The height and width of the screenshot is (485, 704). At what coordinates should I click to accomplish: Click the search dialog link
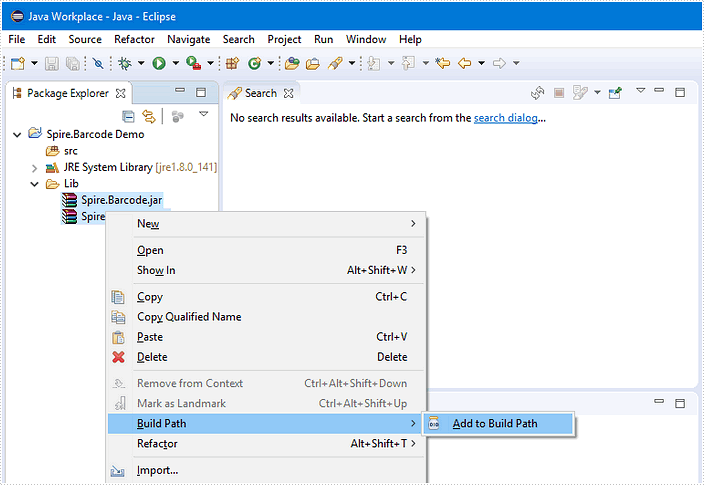point(506,118)
